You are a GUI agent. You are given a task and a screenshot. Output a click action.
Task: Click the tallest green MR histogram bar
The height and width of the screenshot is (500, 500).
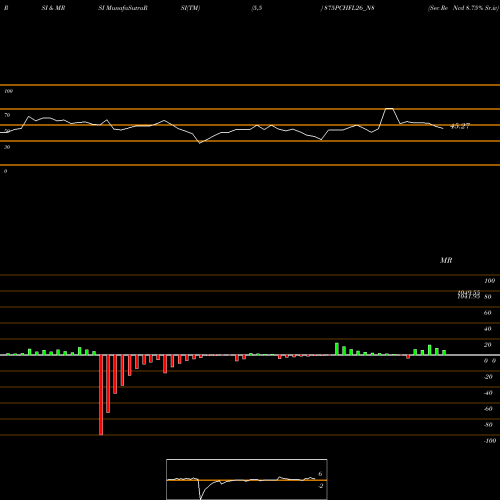point(337,349)
